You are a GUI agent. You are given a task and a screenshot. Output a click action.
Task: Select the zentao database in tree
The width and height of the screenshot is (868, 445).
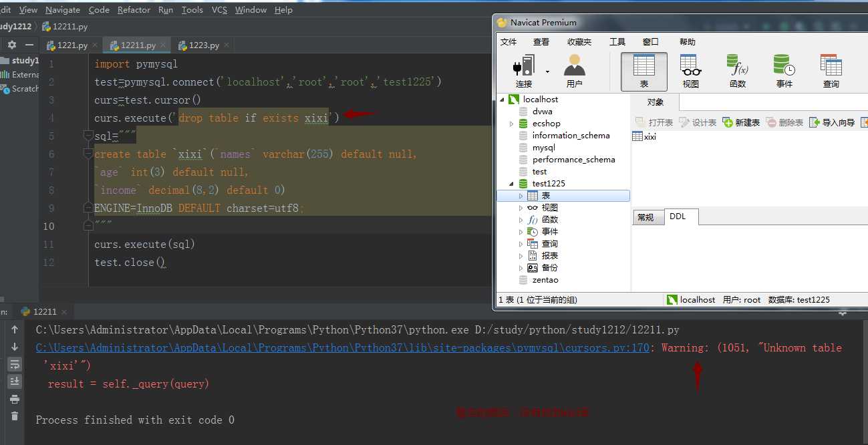[545, 280]
